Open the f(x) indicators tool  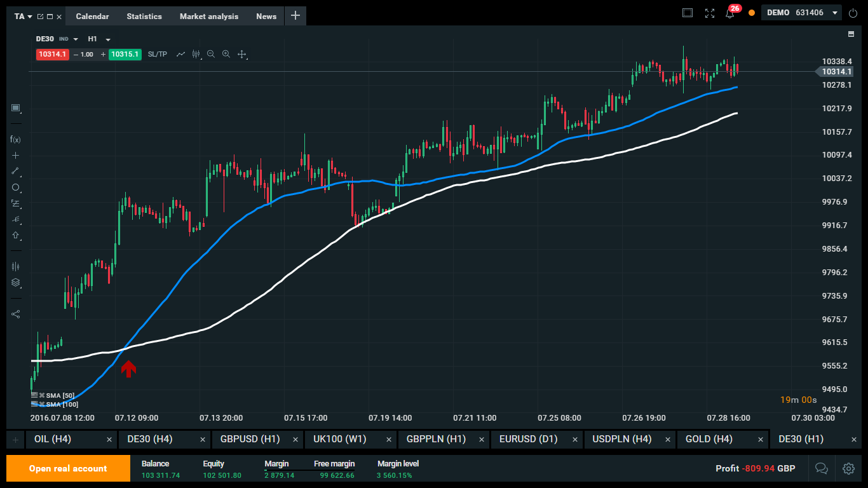point(15,139)
